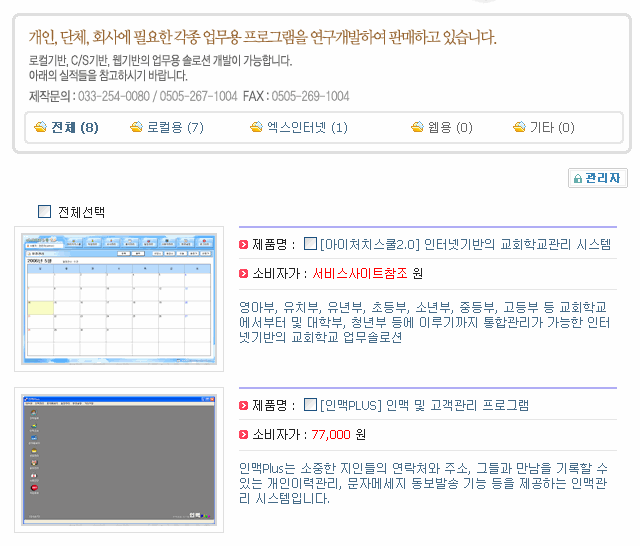Click the folder icon beside 전체 (8)
This screenshot has width=640, height=546.
40,127
